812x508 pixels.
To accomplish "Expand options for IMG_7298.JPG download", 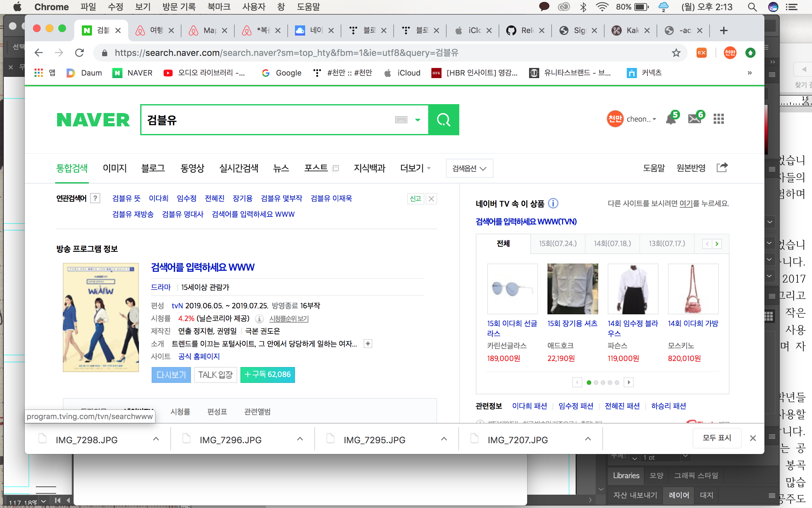I will point(156,439).
